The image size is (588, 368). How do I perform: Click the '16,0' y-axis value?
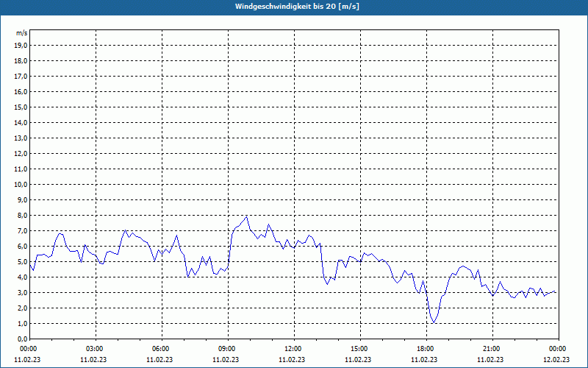(x=21, y=91)
